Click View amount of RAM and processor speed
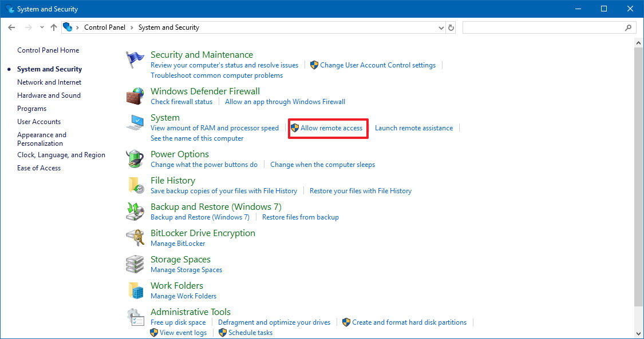 tap(215, 128)
